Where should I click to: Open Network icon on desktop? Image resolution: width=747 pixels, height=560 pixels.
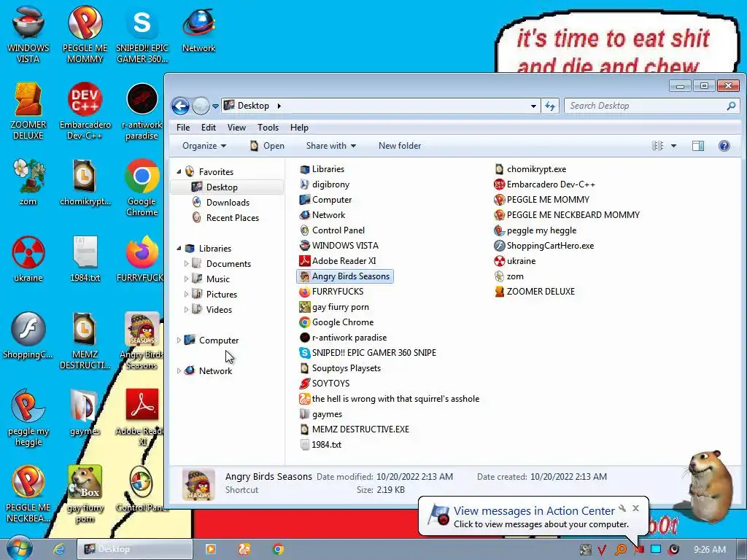tap(198, 28)
